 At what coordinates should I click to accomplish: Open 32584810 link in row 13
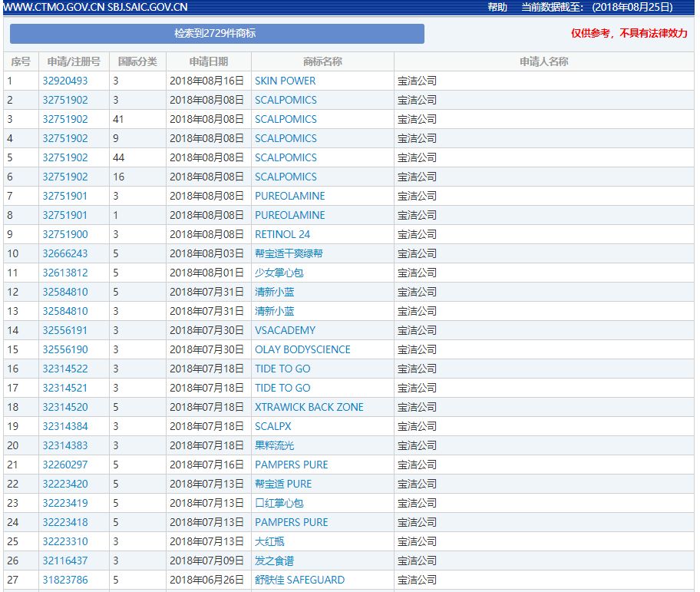(65, 311)
